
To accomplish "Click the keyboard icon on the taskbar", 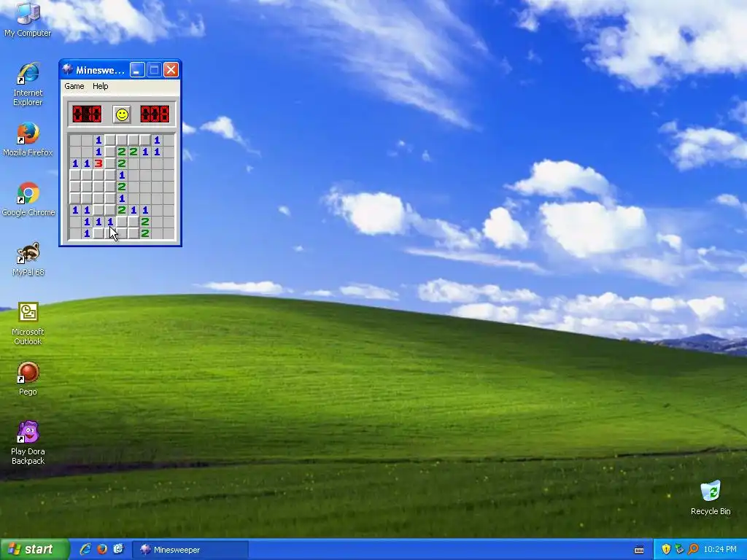I will pyautogui.click(x=639, y=550).
